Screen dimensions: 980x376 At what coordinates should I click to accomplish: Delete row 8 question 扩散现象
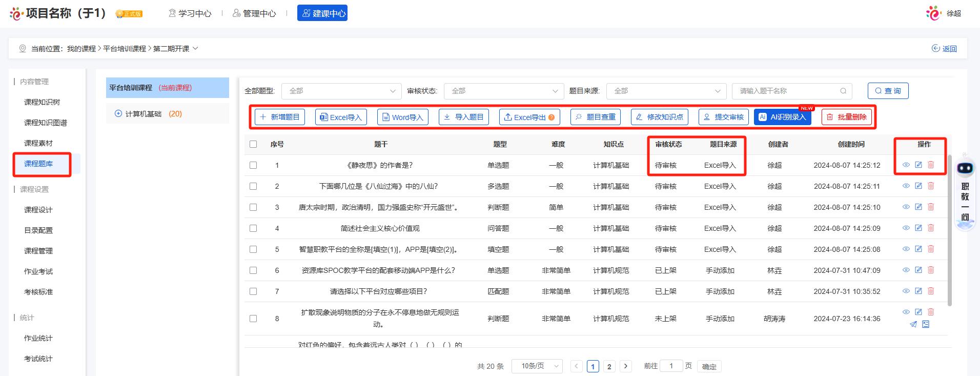(931, 312)
